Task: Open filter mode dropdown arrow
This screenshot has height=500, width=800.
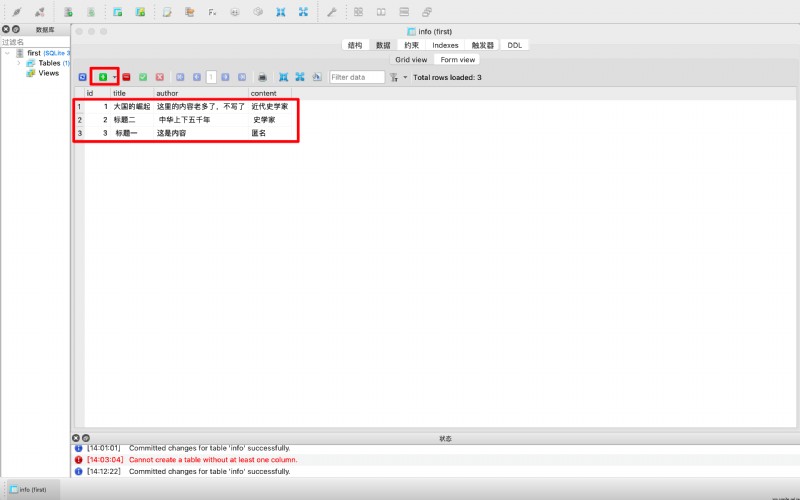Action: coord(405,77)
